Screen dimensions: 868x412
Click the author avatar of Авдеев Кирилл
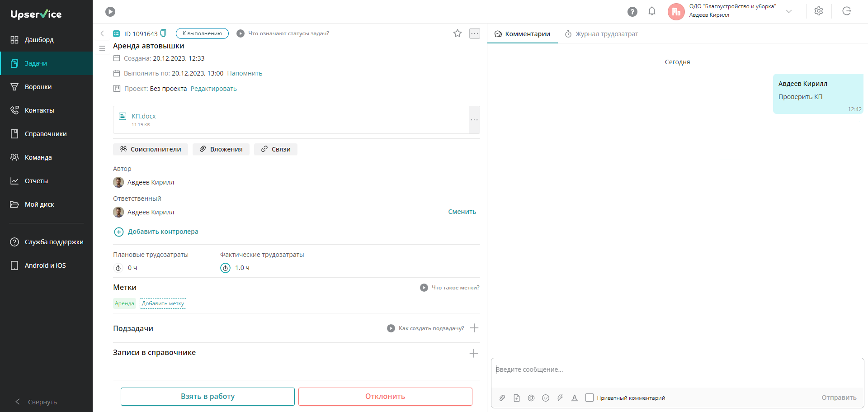pyautogui.click(x=118, y=182)
